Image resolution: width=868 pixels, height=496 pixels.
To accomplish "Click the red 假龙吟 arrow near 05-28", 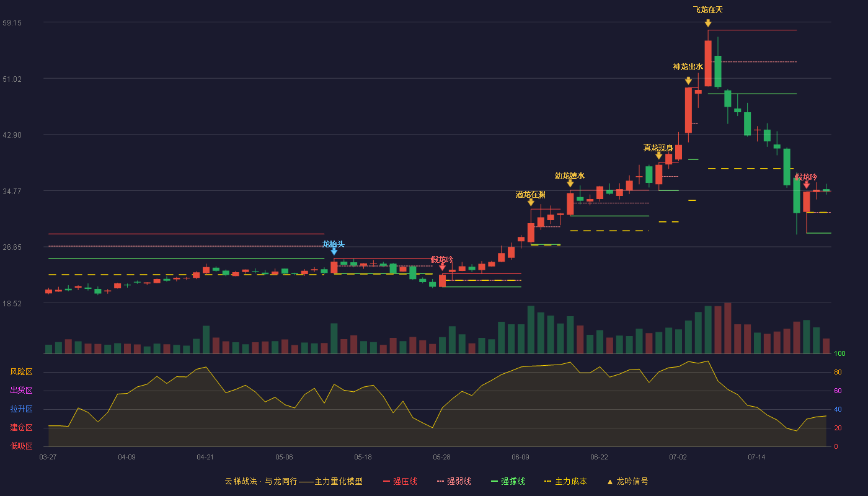I will click(442, 267).
